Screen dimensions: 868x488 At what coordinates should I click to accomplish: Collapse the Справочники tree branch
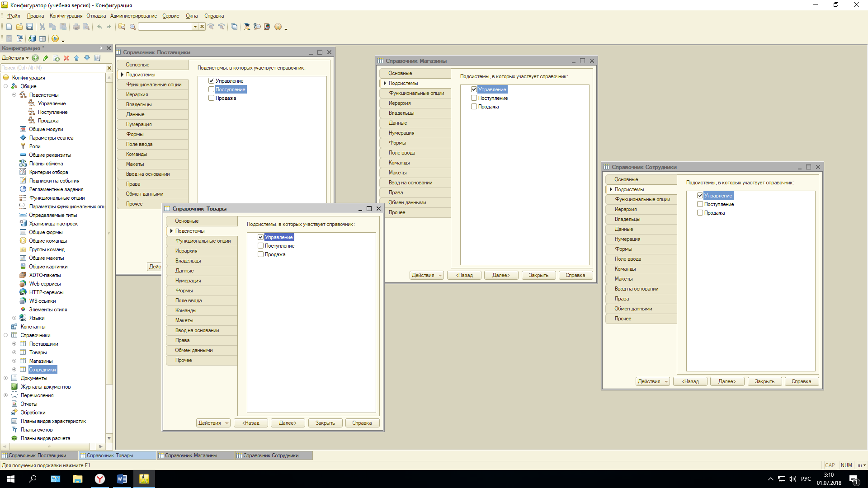(5, 335)
